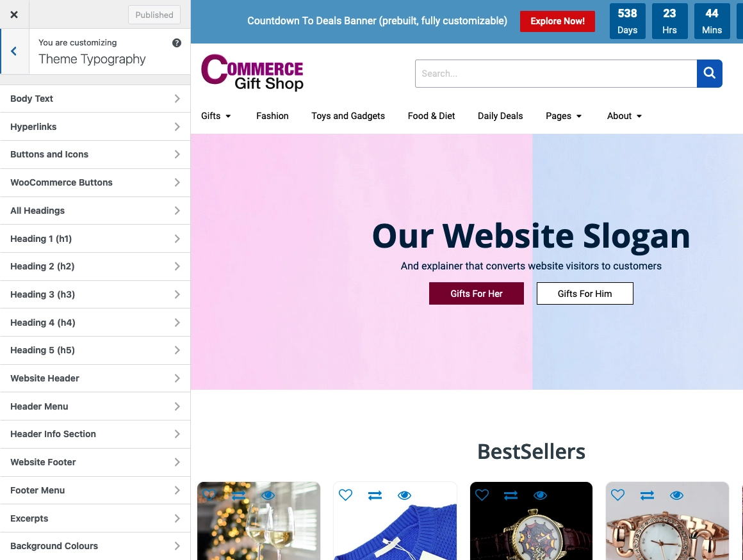Viewport: 743px width, 560px height.
Task: Click the blue search magnifier button
Action: pyautogui.click(x=709, y=74)
